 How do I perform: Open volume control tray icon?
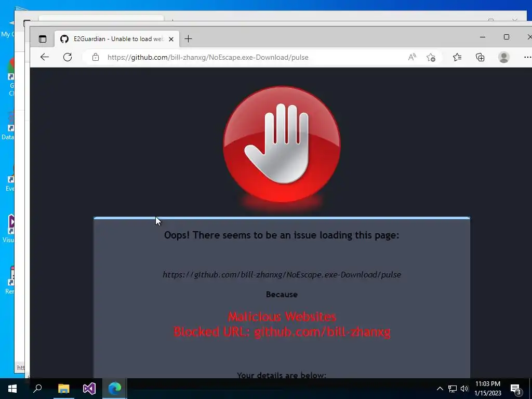click(464, 389)
